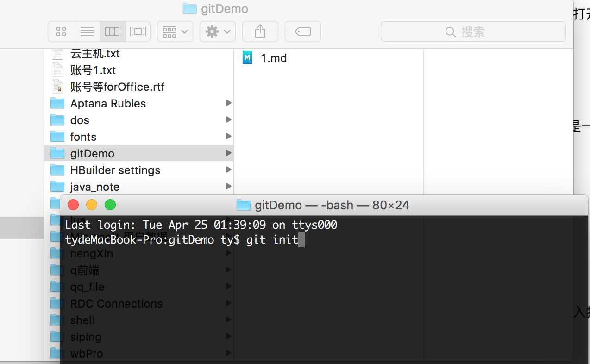Zoom the Terminal window with green button
590x364 pixels.
click(110, 205)
